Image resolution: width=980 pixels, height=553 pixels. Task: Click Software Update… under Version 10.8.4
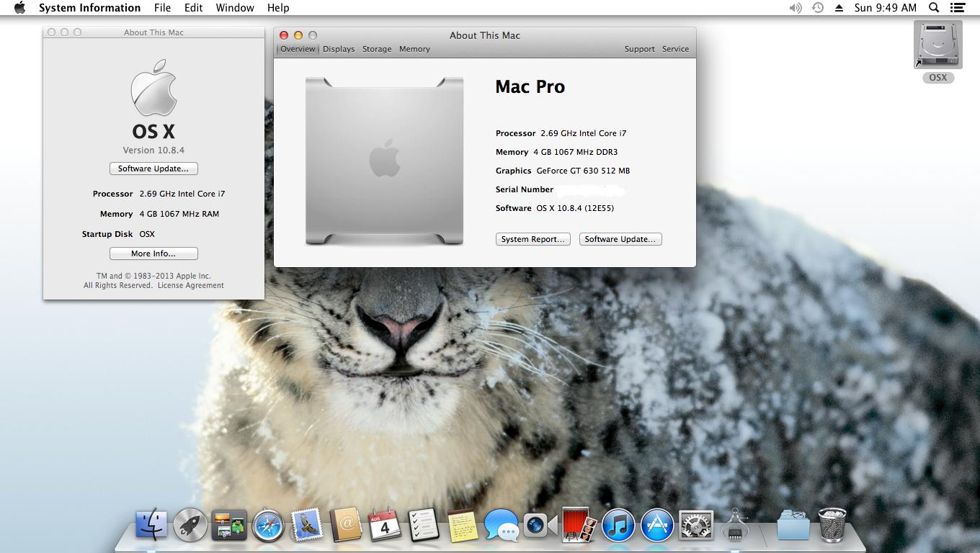[x=153, y=168]
